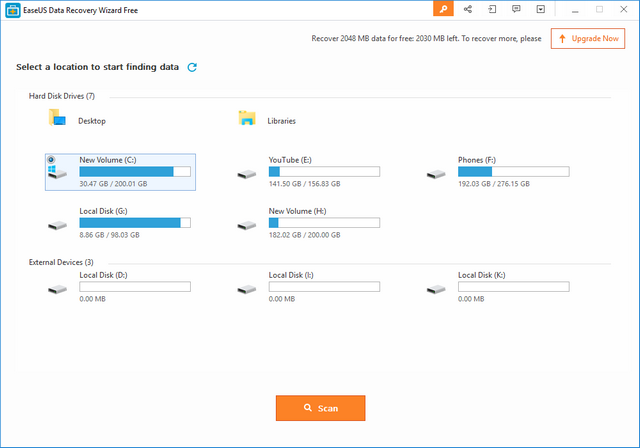The image size is (640, 448).
Task: Click the New Volume (C:) usage bar
Action: tap(135, 171)
